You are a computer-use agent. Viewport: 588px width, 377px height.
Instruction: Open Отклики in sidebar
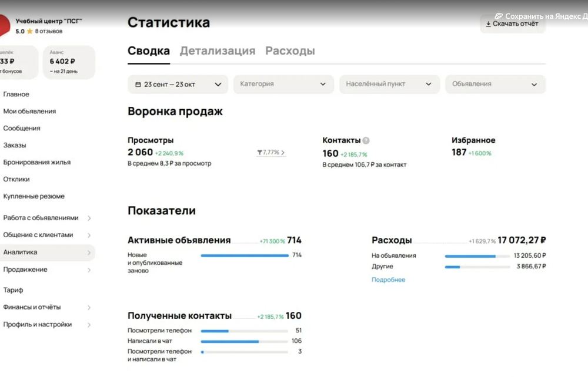coord(16,179)
